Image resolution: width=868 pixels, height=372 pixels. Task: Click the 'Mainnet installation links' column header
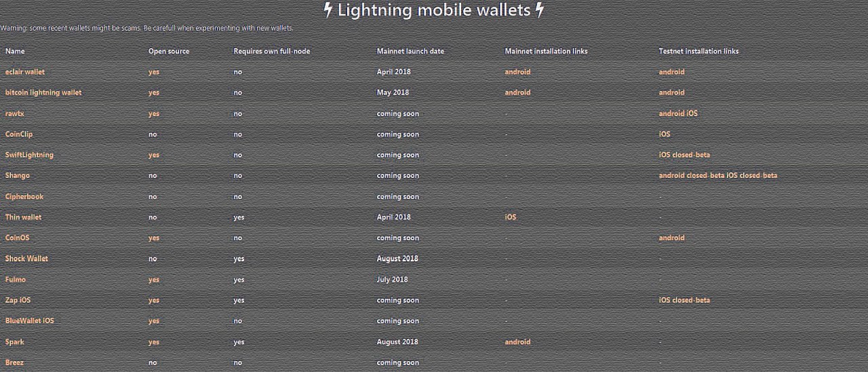[x=547, y=51]
